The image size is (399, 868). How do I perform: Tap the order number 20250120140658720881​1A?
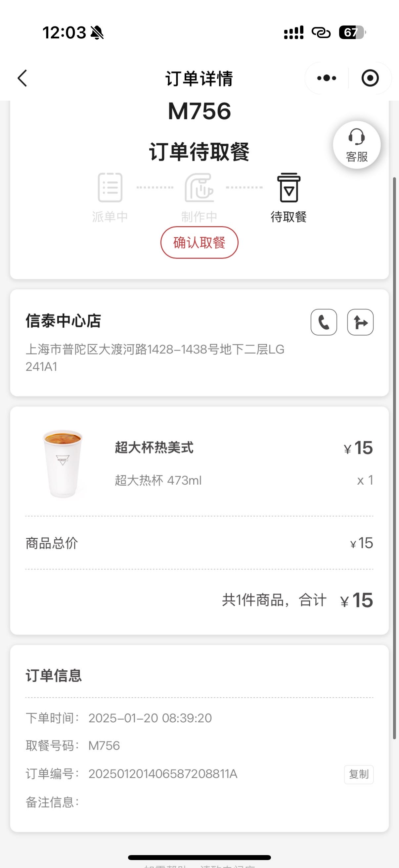click(163, 774)
